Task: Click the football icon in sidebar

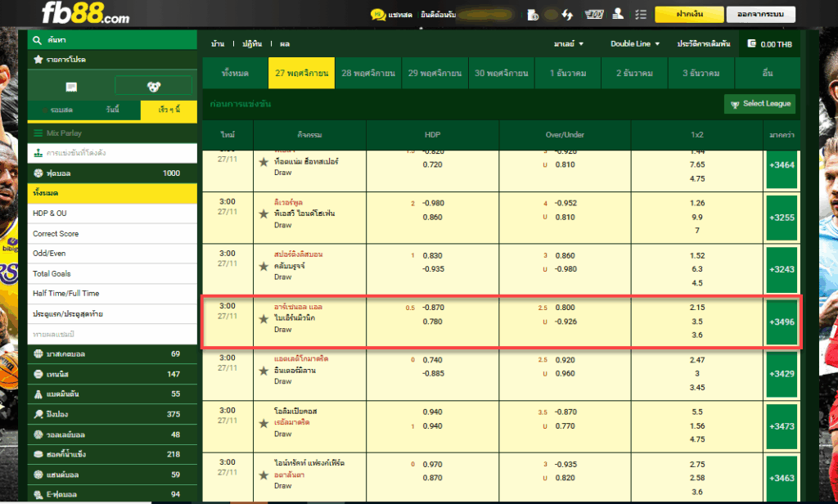Action: (x=38, y=173)
